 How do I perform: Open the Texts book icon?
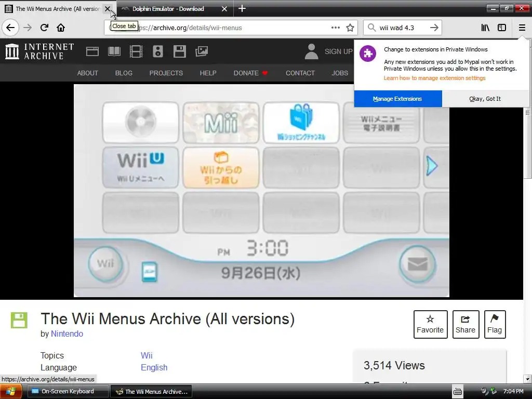(x=114, y=51)
